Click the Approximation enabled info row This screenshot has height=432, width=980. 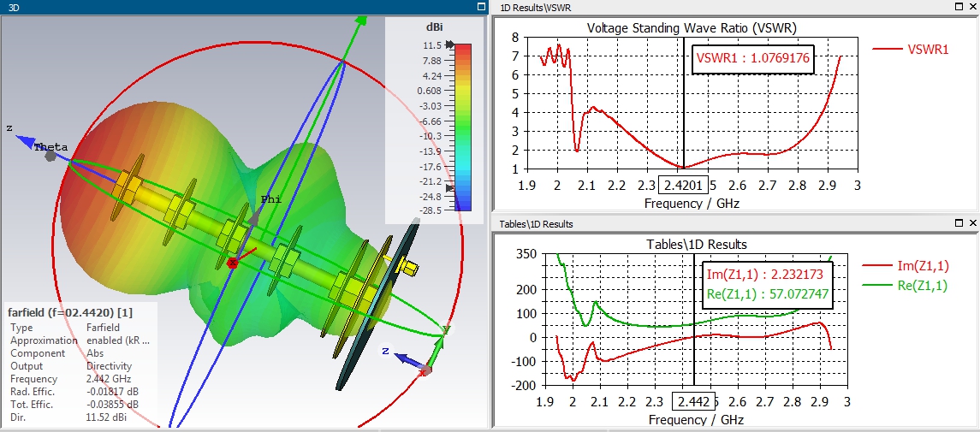80,340
